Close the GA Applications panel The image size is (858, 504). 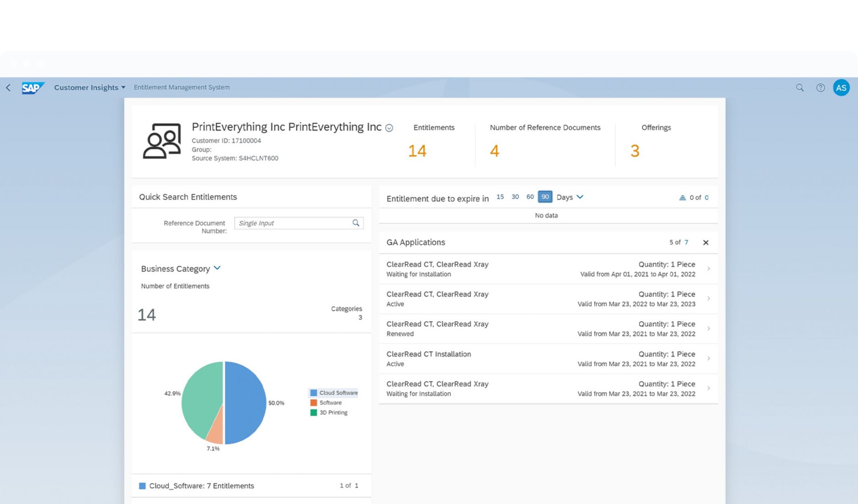coord(706,243)
